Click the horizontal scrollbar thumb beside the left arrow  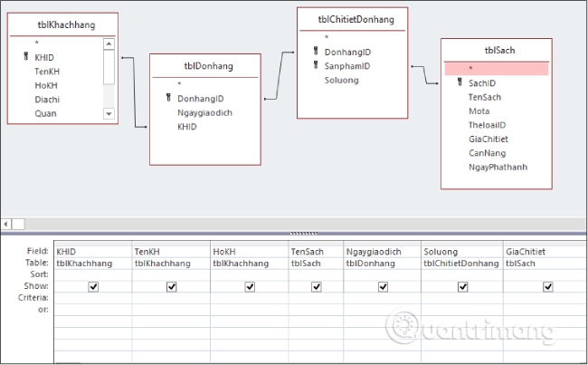coord(18,225)
